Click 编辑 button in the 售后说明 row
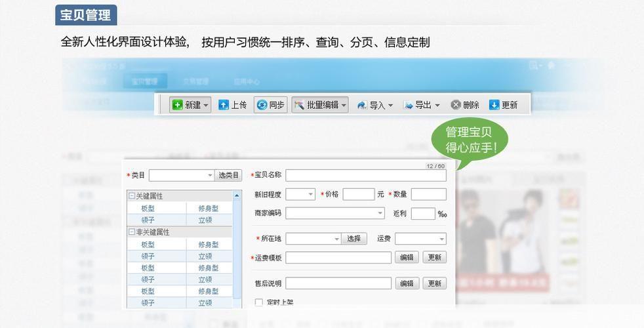644x328 pixels. tap(407, 283)
